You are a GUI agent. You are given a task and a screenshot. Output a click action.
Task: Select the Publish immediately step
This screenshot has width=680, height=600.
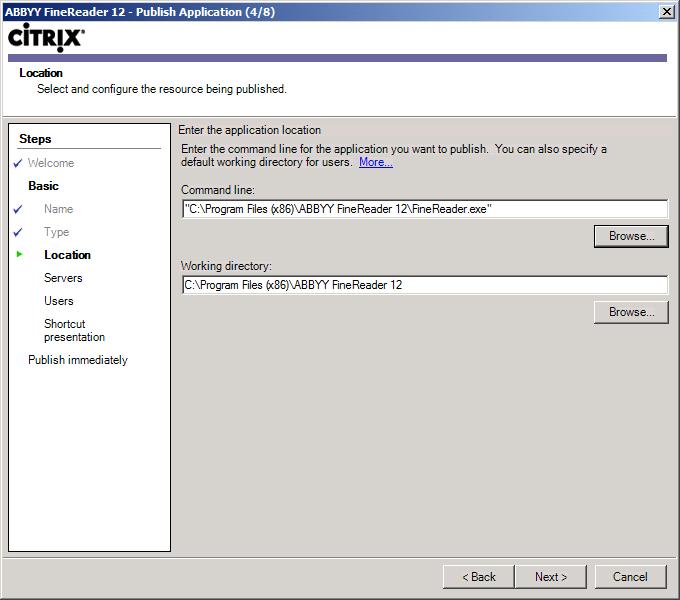coord(78,360)
